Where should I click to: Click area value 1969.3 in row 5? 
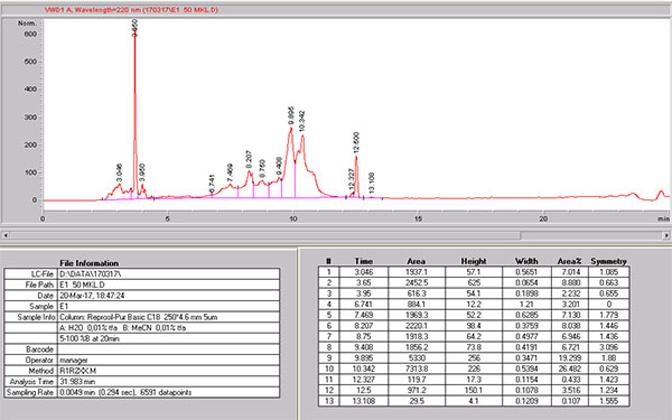click(x=417, y=315)
